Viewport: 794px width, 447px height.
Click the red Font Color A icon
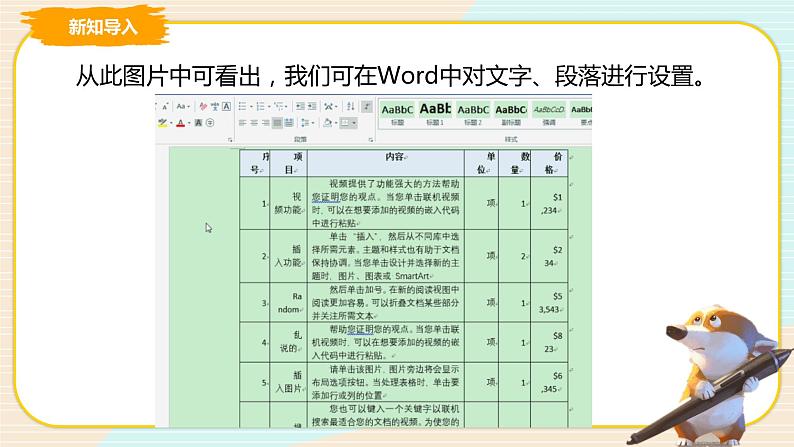[x=181, y=123]
